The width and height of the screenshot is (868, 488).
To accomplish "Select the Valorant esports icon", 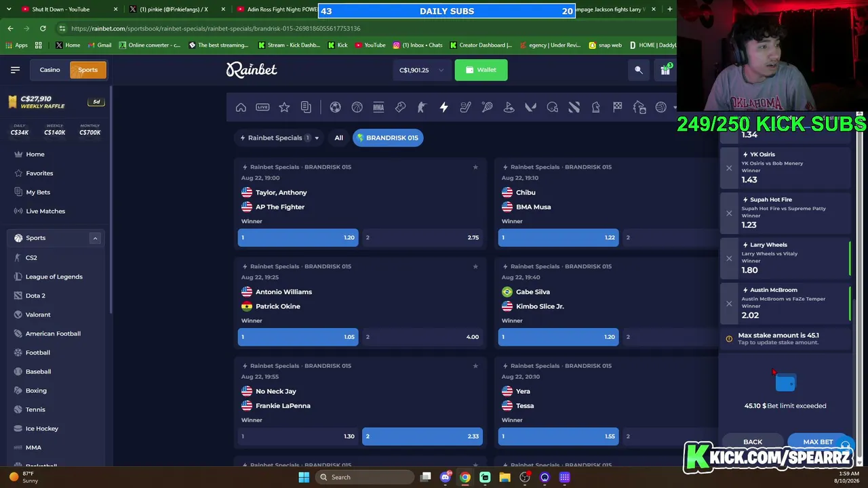I will (x=530, y=107).
